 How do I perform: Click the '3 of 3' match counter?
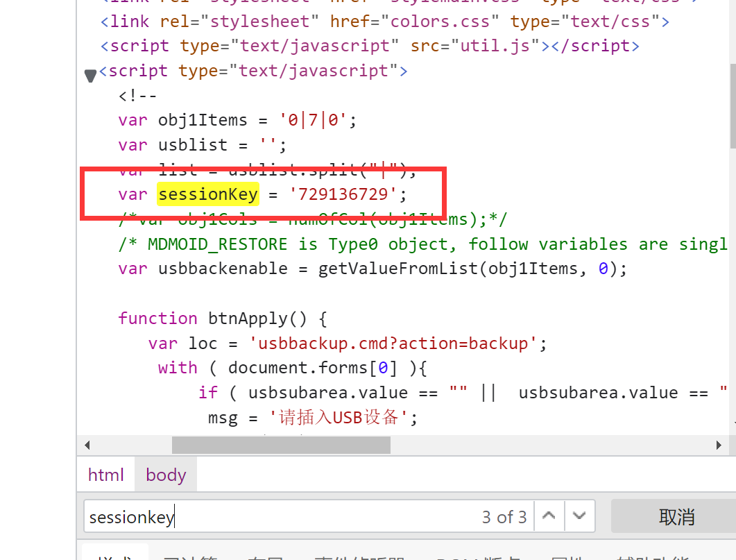click(x=504, y=517)
